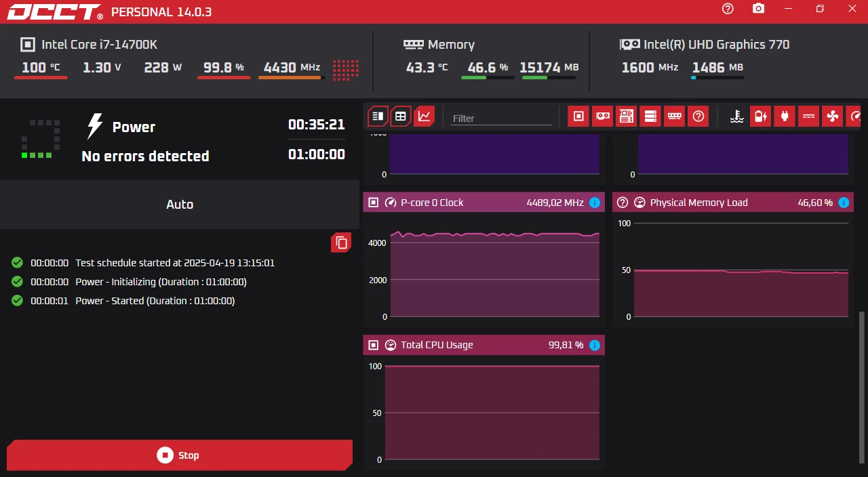Click the Filter sensor input field
The image size is (868, 477).
501,118
